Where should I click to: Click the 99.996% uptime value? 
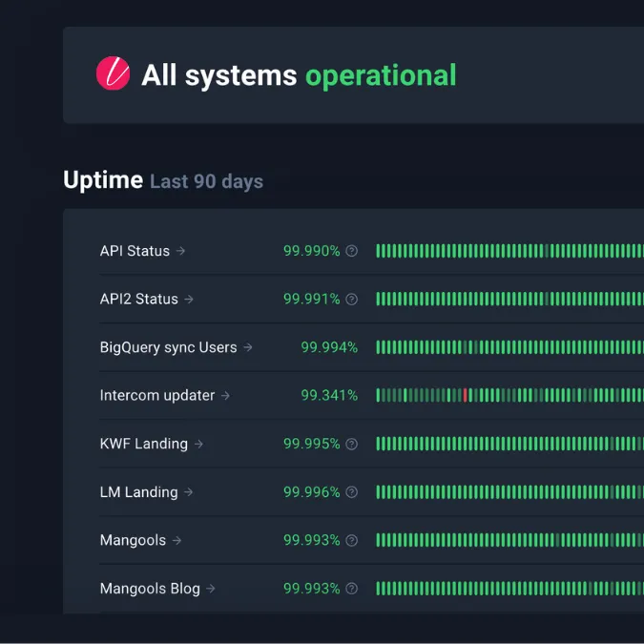(312, 491)
